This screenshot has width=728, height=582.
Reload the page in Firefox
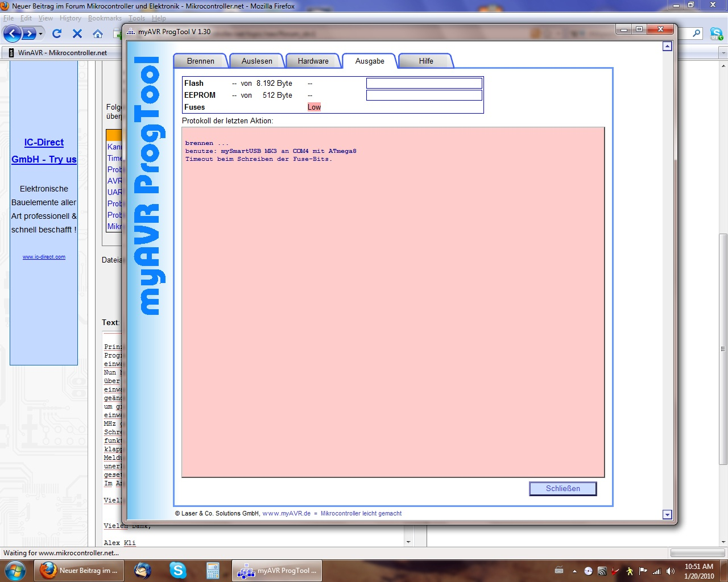(x=57, y=34)
